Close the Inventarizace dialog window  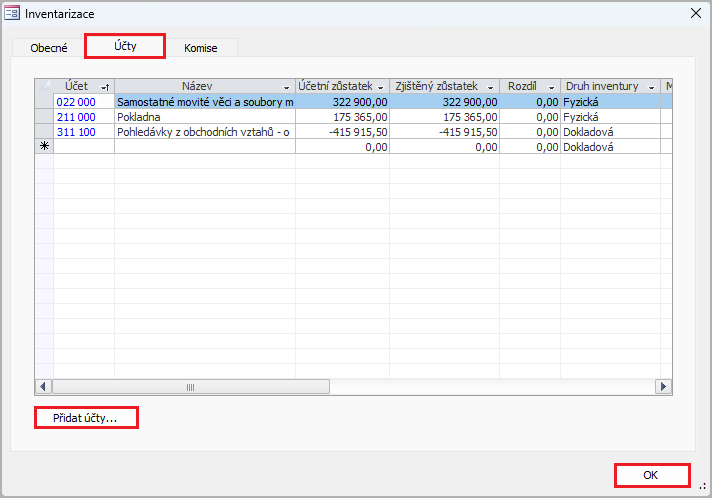(x=695, y=12)
